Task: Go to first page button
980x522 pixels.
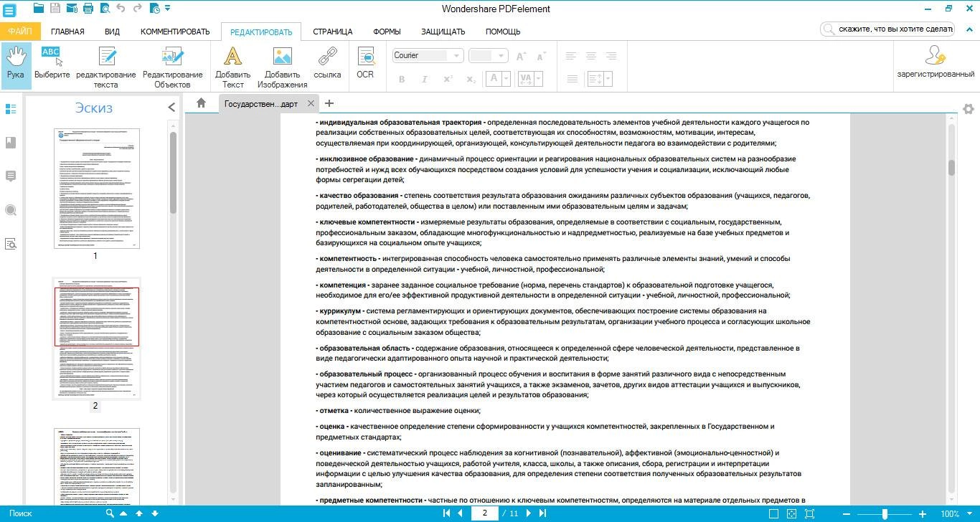Action: pyautogui.click(x=447, y=513)
